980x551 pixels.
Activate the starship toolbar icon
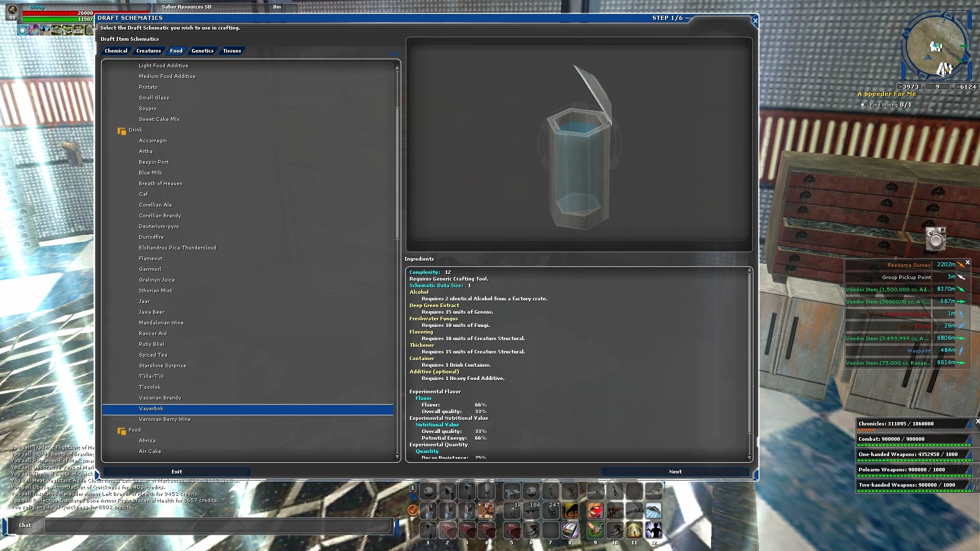[653, 510]
